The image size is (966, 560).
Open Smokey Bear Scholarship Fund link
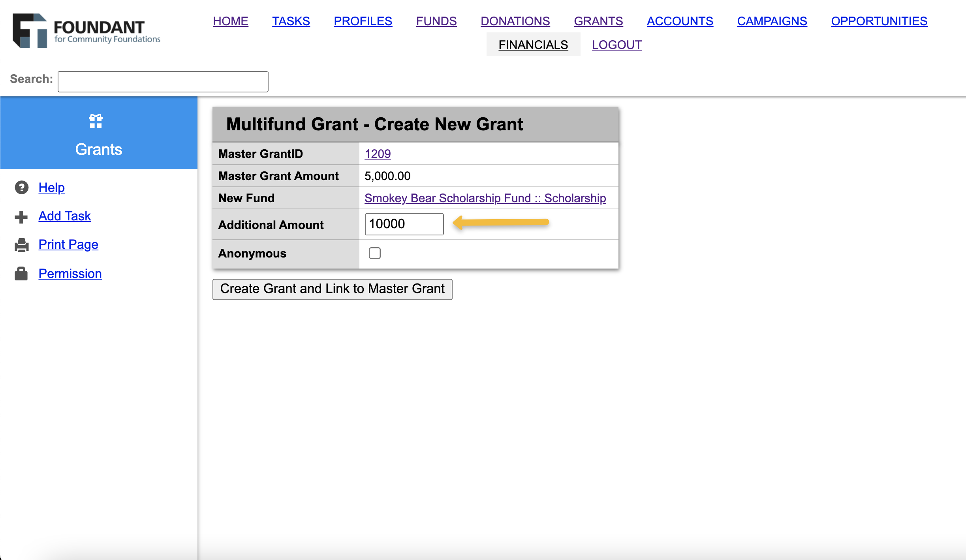tap(485, 198)
